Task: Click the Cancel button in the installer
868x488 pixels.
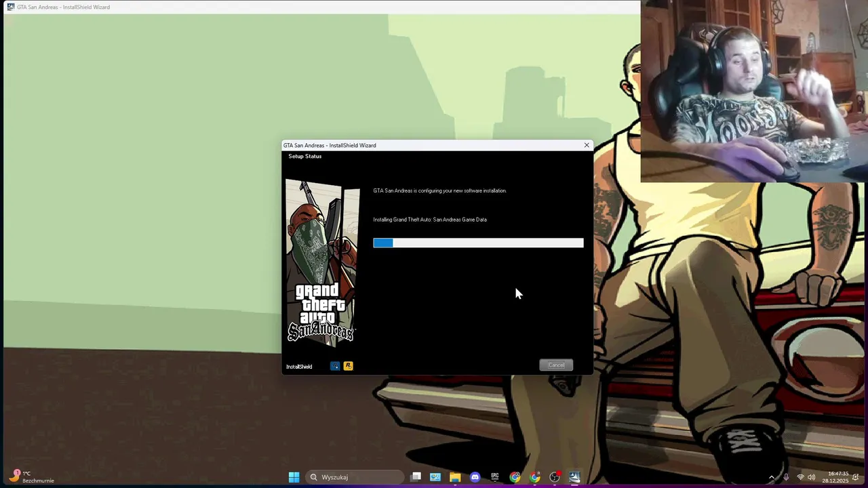Action: [x=556, y=365]
